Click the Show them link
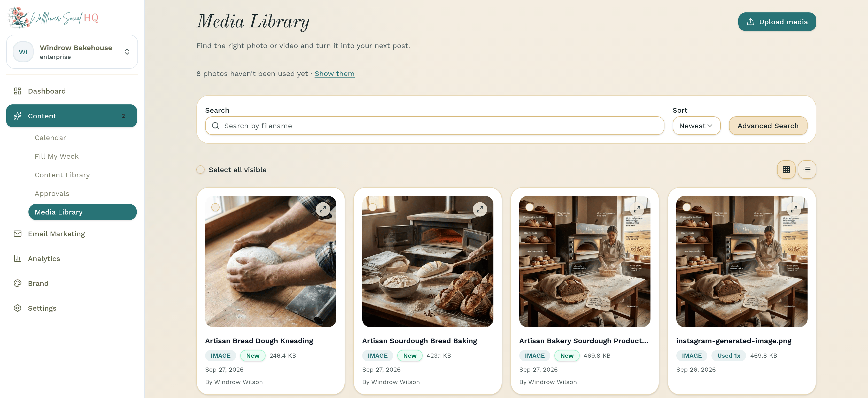 point(334,73)
